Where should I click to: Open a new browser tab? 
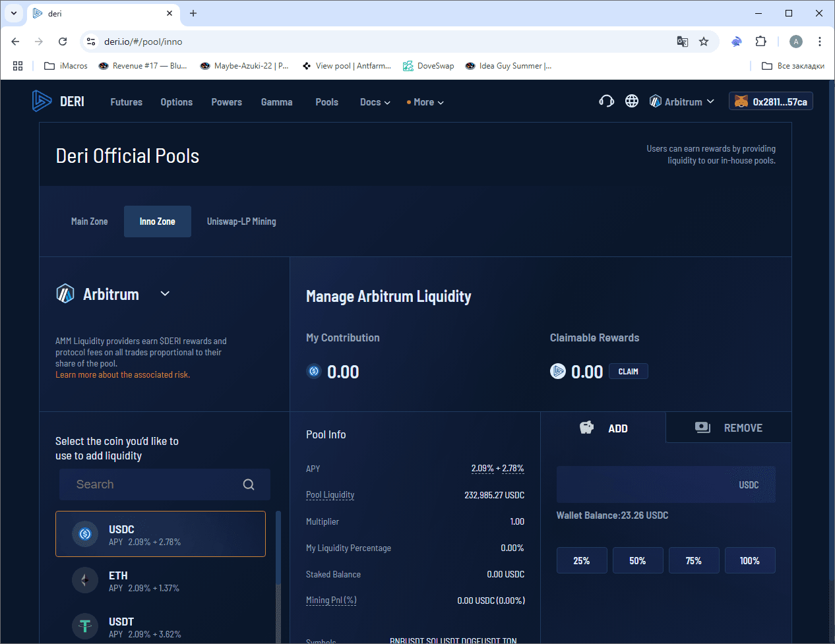coord(193,13)
